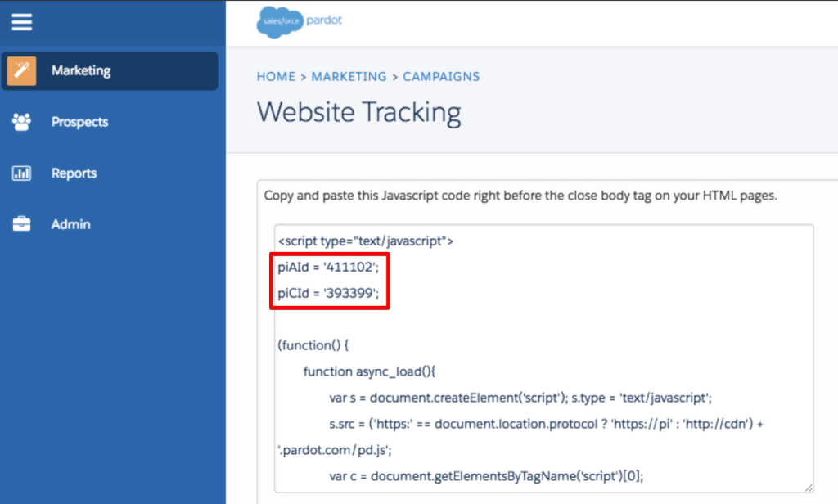Follow the HOME breadcrumb link
The image size is (838, 504).
(x=276, y=76)
